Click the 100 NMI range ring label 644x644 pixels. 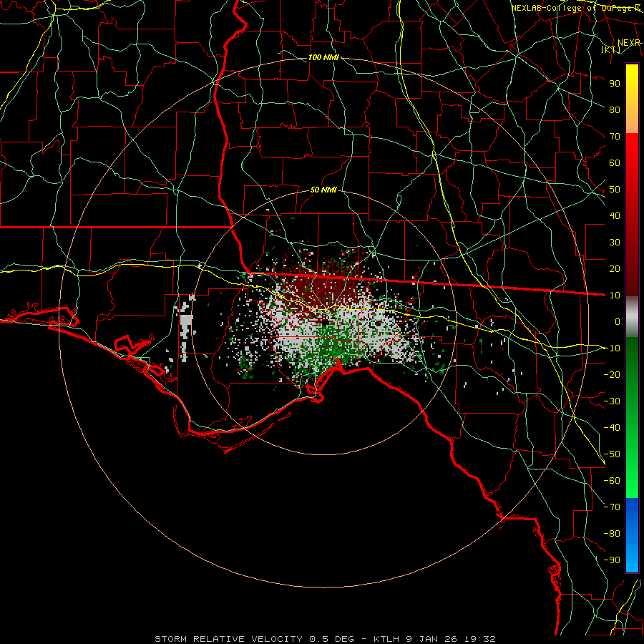pyautogui.click(x=323, y=57)
